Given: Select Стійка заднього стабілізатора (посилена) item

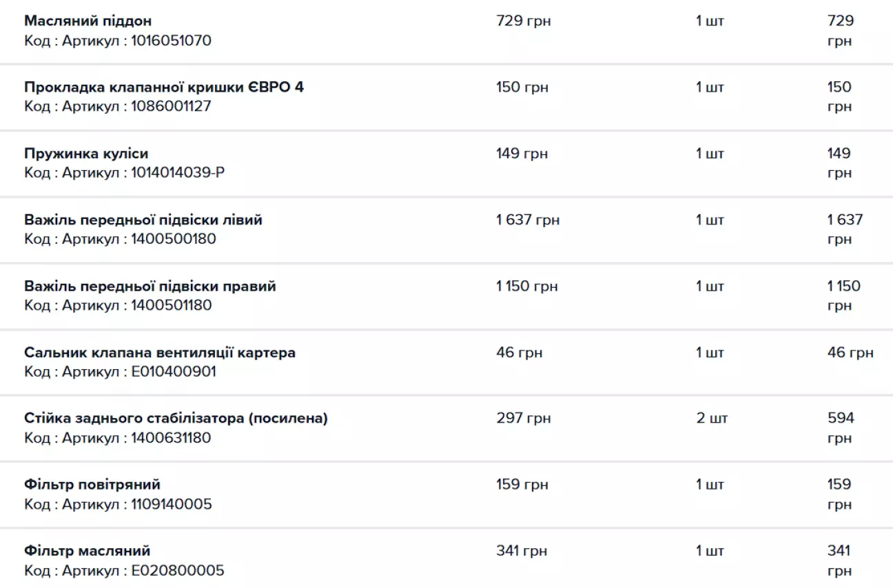Looking at the screenshot, I should pyautogui.click(x=176, y=419).
